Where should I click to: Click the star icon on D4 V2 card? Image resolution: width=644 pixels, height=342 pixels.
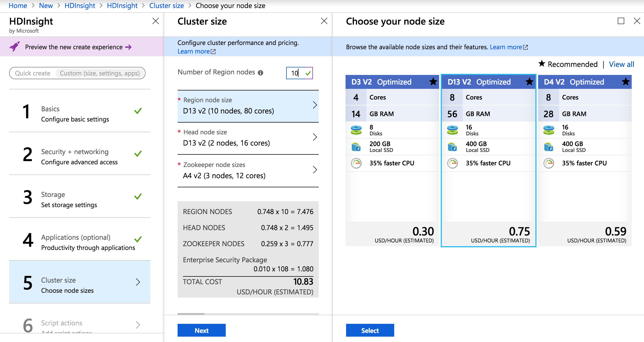[x=626, y=82]
